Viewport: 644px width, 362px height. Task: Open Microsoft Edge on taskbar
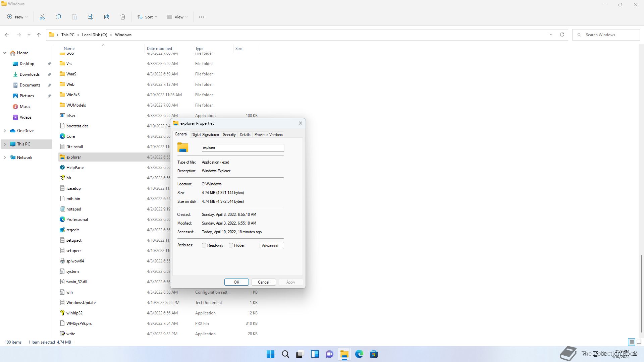click(x=359, y=354)
